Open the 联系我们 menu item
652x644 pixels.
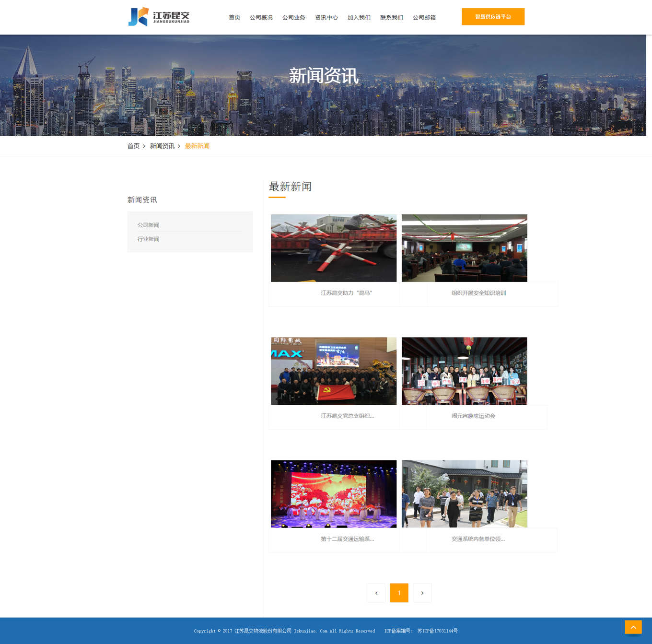pyautogui.click(x=391, y=18)
